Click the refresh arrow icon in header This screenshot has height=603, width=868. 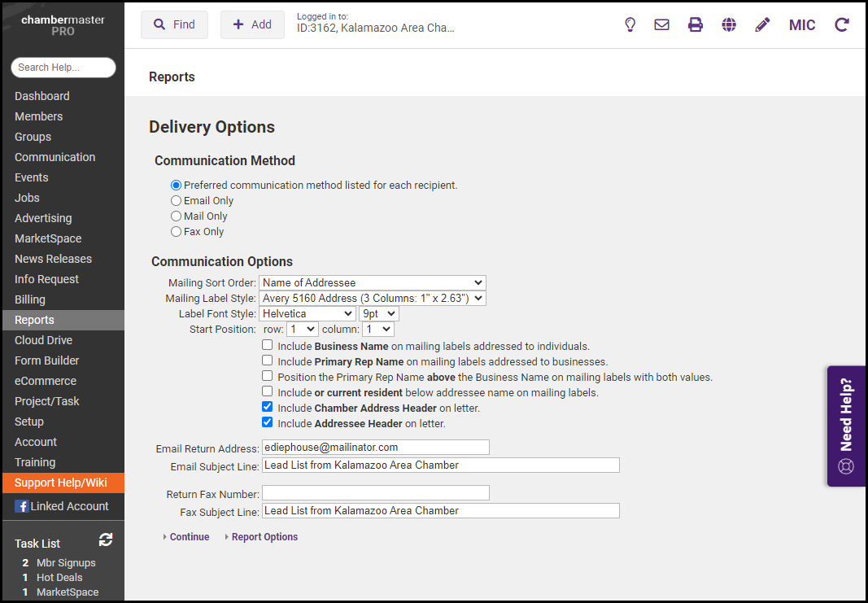click(x=842, y=24)
